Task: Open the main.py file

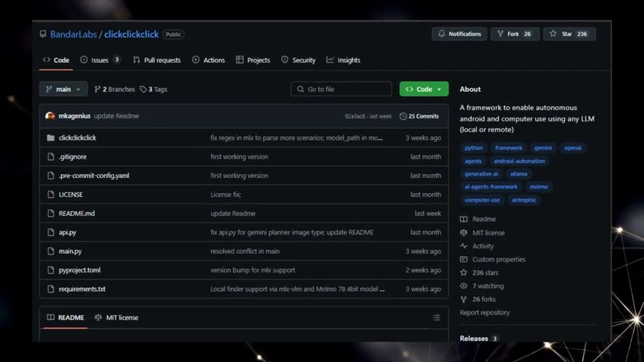Action: pyautogui.click(x=70, y=251)
